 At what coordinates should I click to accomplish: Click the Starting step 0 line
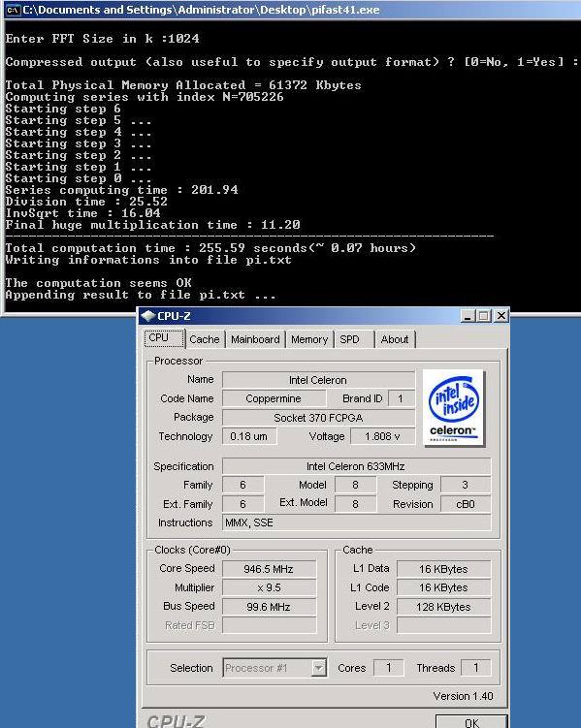coord(78,178)
